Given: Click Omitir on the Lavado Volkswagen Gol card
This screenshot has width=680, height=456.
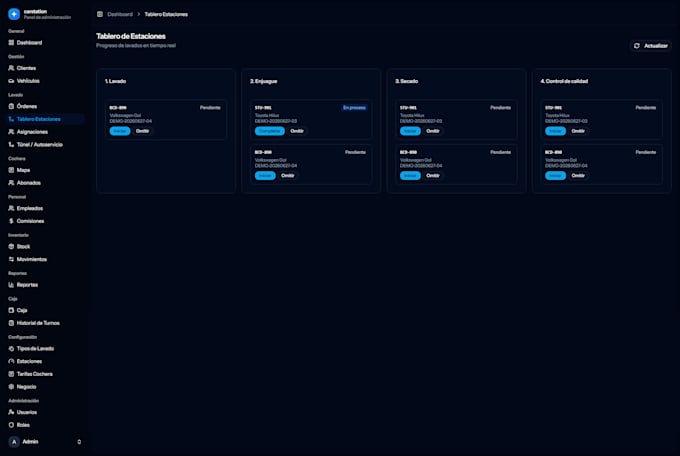Looking at the screenshot, I should click(142, 131).
